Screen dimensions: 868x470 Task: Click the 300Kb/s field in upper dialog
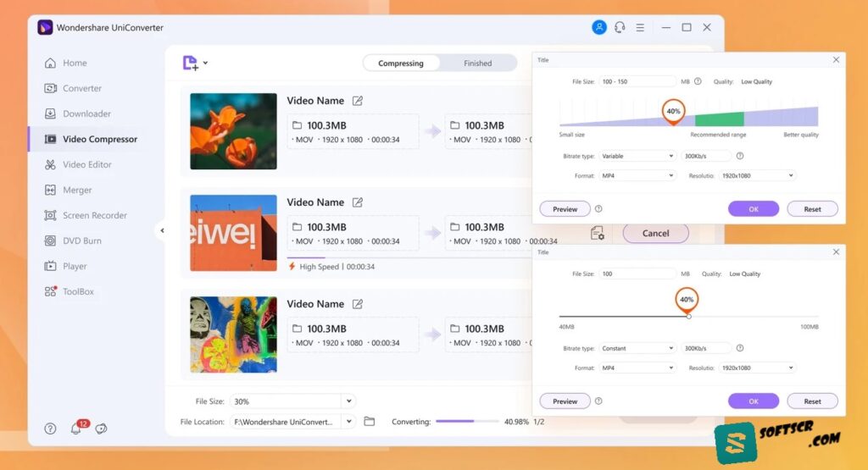coord(706,156)
